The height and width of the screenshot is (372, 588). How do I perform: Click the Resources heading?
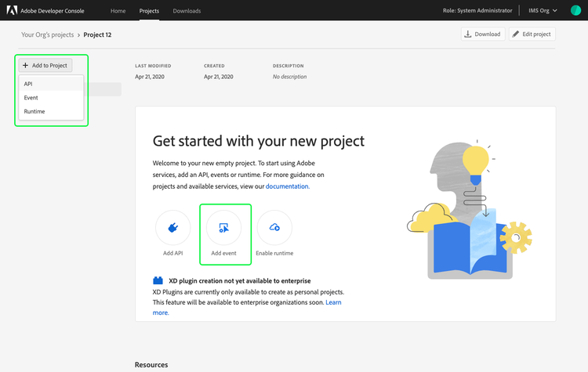151,364
